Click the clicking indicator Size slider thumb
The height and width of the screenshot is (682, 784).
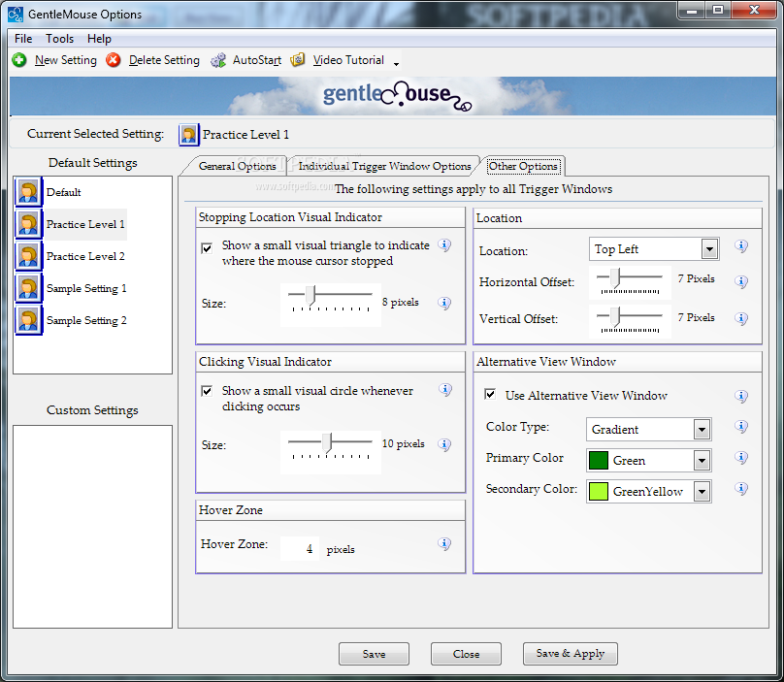(327, 443)
